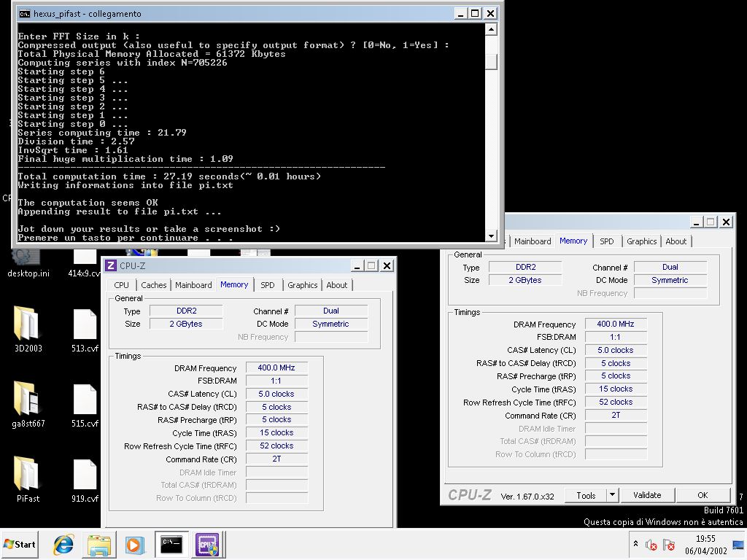Close the right CPU-Z window
Viewport: 747px width, 560px height.
pyautogui.click(x=726, y=222)
